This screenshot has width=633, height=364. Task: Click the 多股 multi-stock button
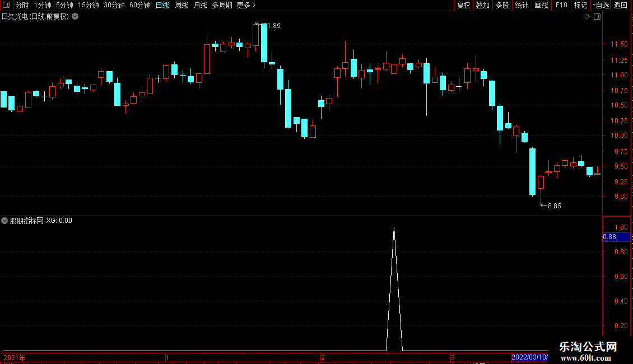pos(502,5)
